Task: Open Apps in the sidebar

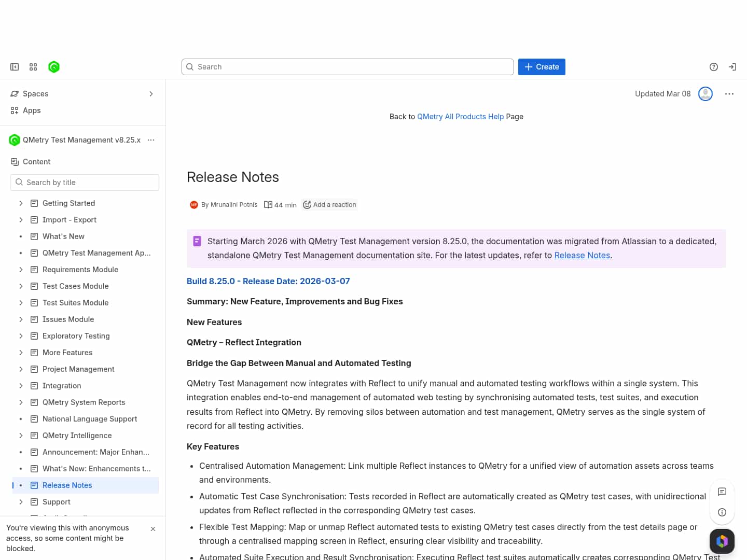Action: pyautogui.click(x=32, y=110)
